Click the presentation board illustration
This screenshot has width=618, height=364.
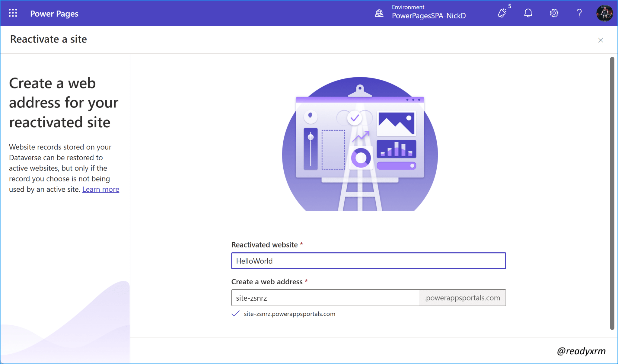click(360, 144)
